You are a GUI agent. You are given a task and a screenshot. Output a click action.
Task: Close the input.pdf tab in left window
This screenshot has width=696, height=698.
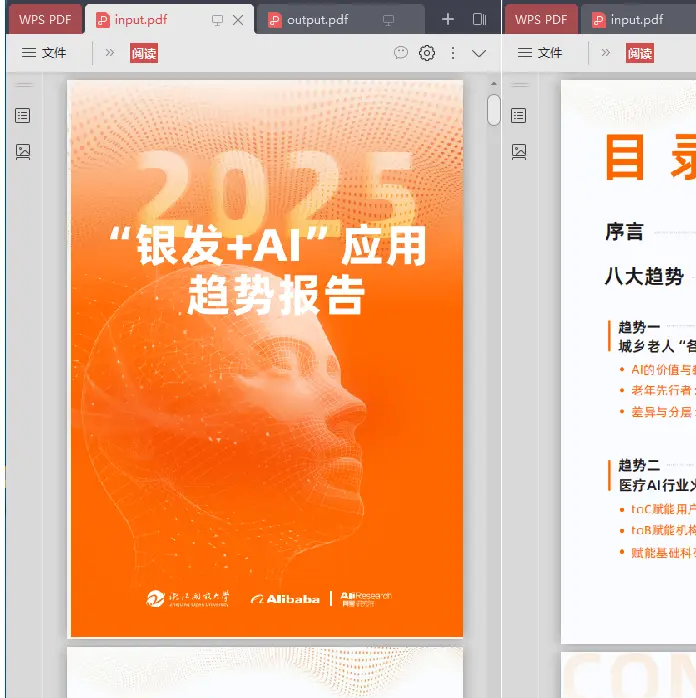[238, 20]
